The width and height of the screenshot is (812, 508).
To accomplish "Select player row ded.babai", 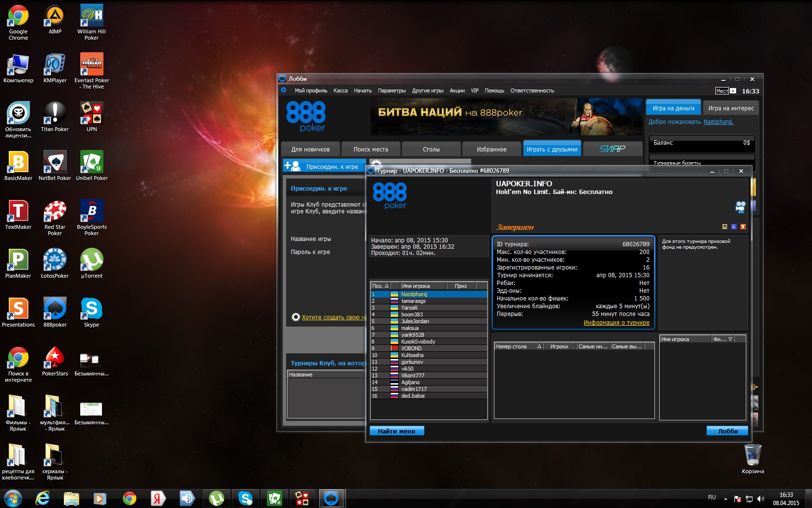I will pyautogui.click(x=429, y=396).
